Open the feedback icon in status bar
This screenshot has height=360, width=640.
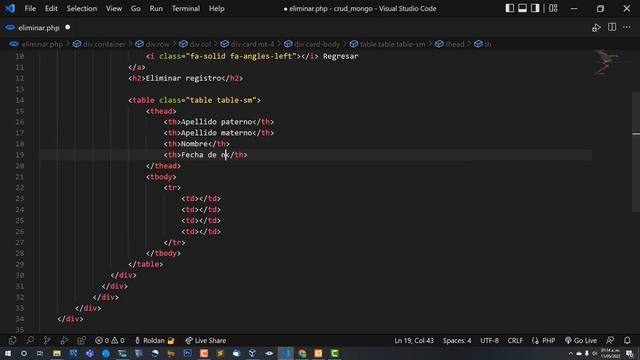tap(610, 340)
